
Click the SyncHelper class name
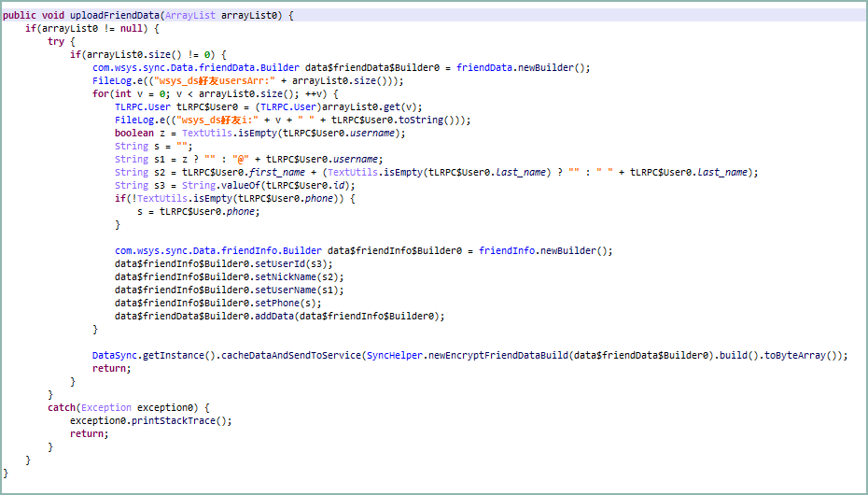394,356
